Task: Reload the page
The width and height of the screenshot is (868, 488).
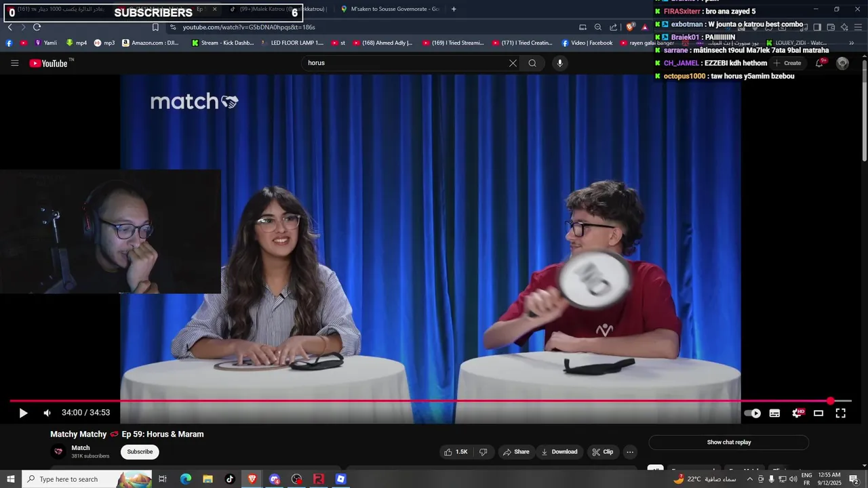Action: pos(37,27)
